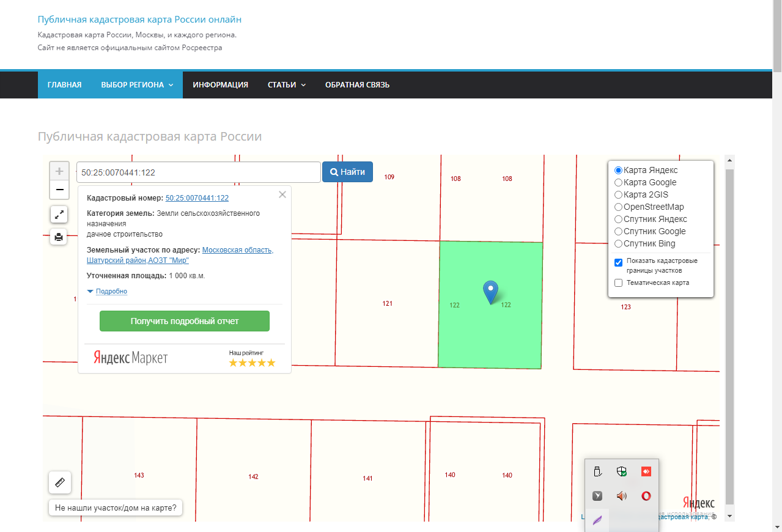Click parcel label 141 on map
Image resolution: width=782 pixels, height=532 pixels.
click(367, 478)
